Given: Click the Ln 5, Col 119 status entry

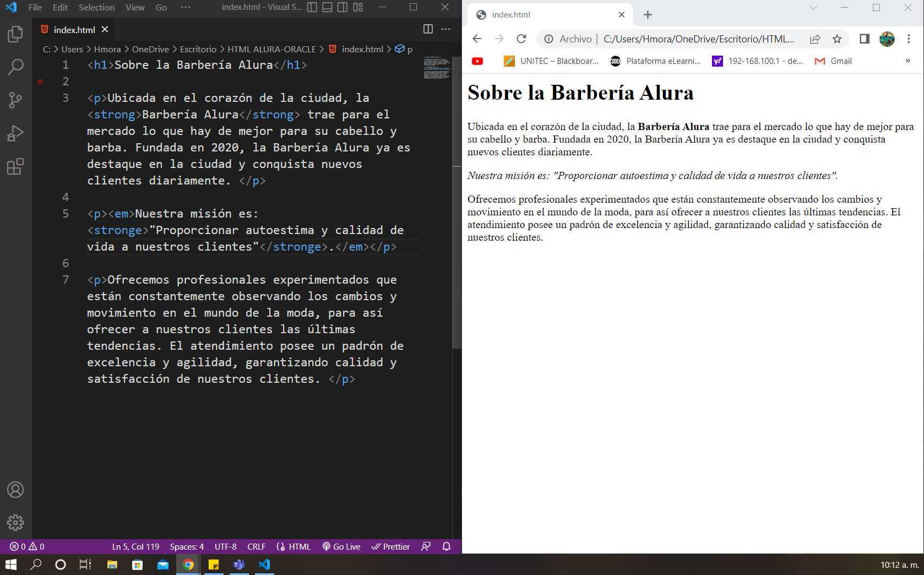Looking at the screenshot, I should pyautogui.click(x=135, y=546).
